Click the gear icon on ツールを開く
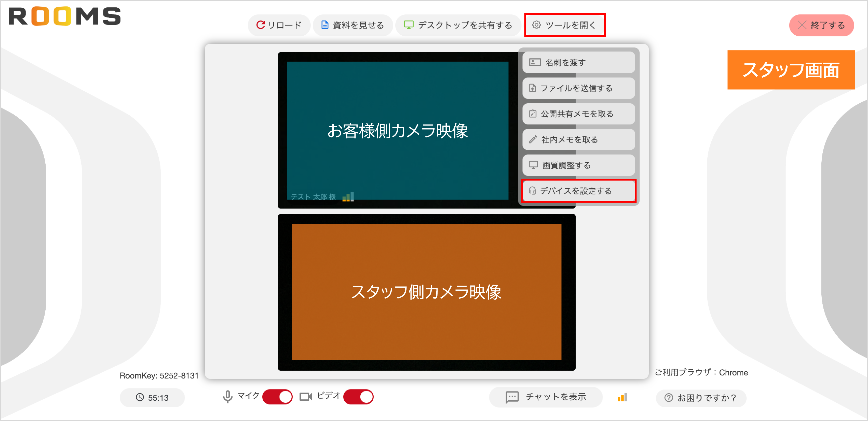This screenshot has width=868, height=421. (x=537, y=25)
